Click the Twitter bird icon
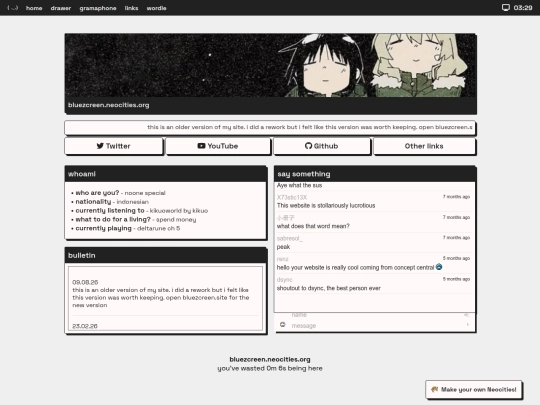Viewport: 540px width, 405px height. pyautogui.click(x=100, y=146)
